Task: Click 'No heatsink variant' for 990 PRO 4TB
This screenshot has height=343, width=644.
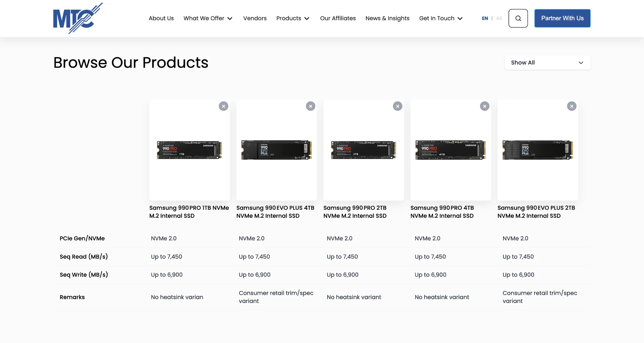Action: pos(442,297)
